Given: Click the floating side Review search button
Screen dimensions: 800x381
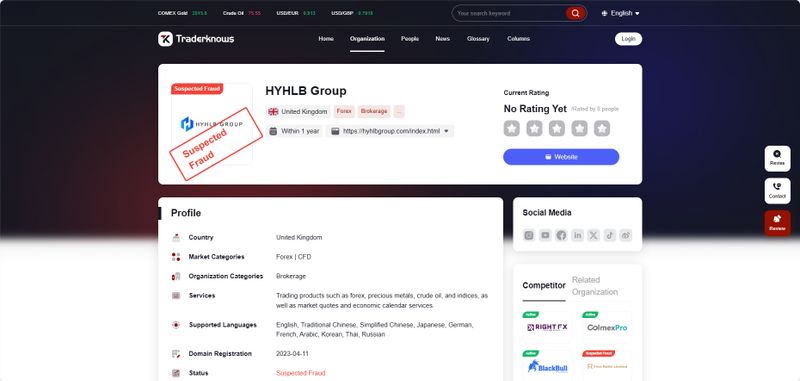Looking at the screenshot, I should click(778, 159).
